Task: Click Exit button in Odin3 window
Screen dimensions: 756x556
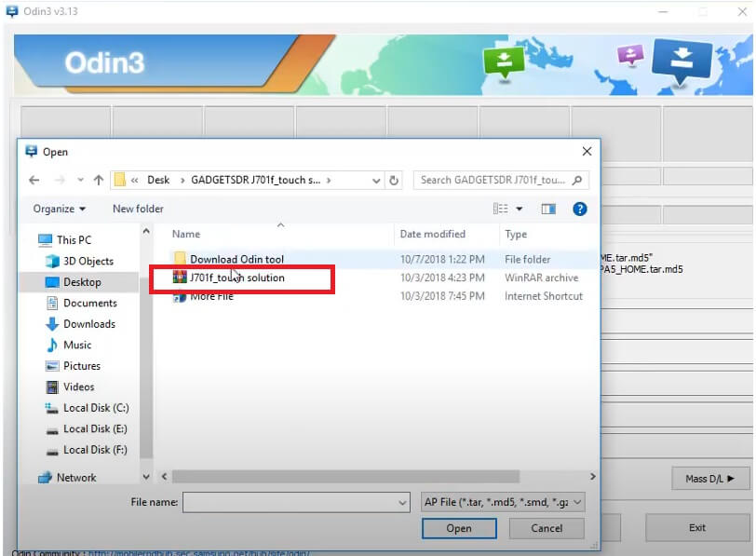Action: pos(697,527)
